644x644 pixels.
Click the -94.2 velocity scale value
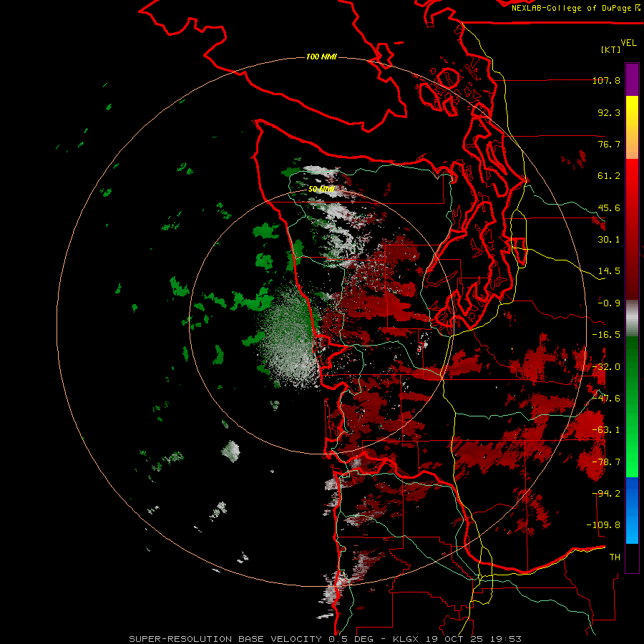pyautogui.click(x=606, y=494)
